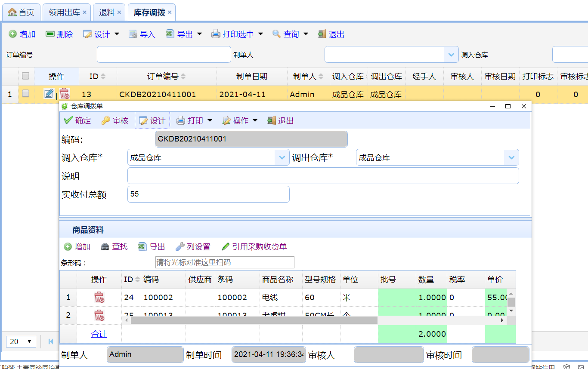Click the 说明 text field
This screenshot has height=369, width=588.
(323, 176)
